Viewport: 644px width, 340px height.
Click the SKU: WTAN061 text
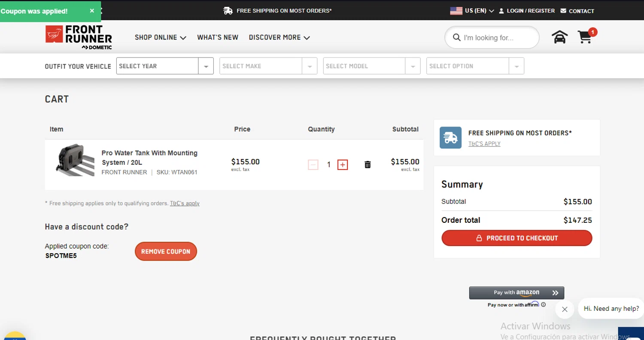pyautogui.click(x=177, y=172)
